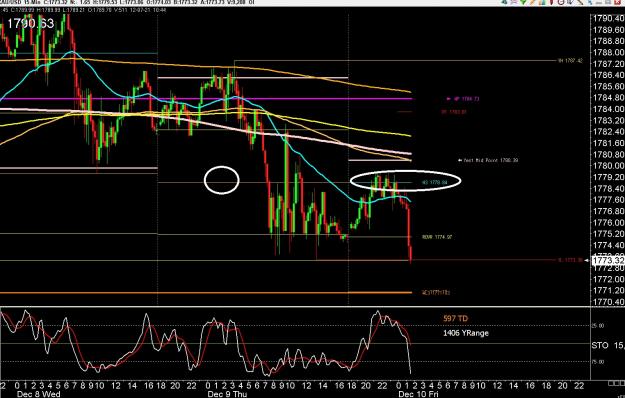Viewport: 625px width, 398px height.
Task: Click the "Dec 10 Fri" date label
Action: pyautogui.click(x=419, y=394)
